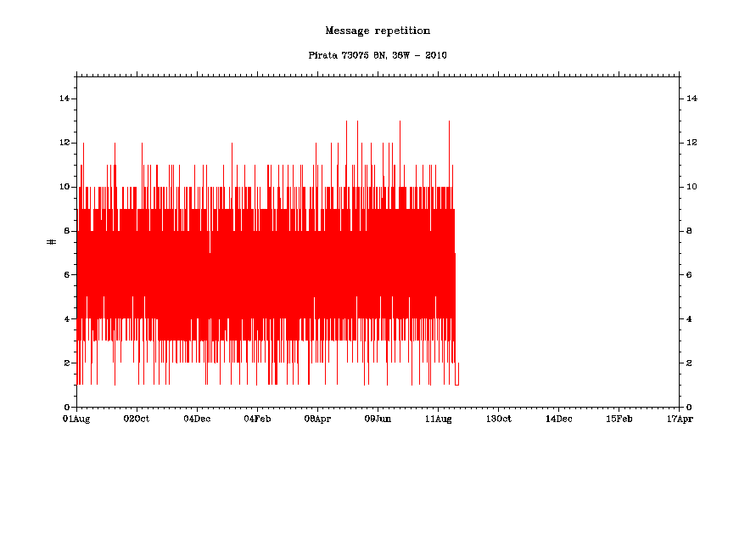
Task: Pick the 14Dec x-axis label
Action: click(x=558, y=419)
